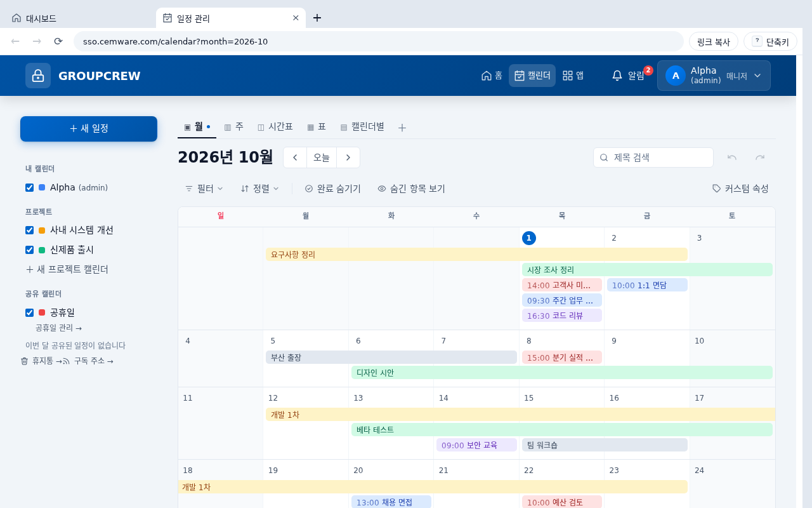Image resolution: width=812 pixels, height=508 pixels.
Task: Uncheck the Alpha (admin) calendar
Action: pos(29,187)
